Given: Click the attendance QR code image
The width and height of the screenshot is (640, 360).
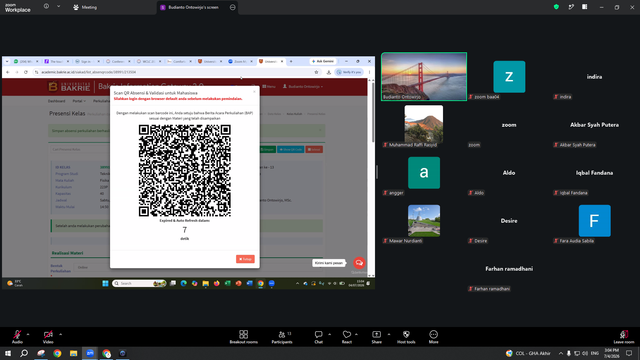Looking at the screenshot, I should tap(184, 171).
